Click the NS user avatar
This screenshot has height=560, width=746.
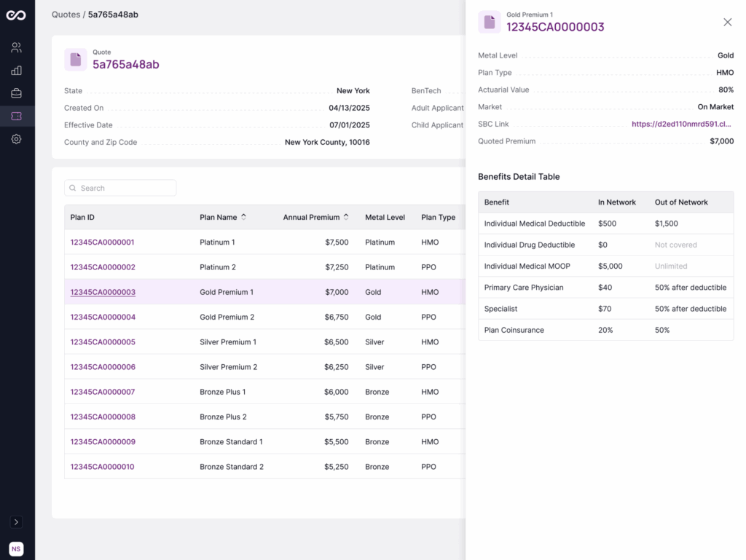pyautogui.click(x=16, y=549)
